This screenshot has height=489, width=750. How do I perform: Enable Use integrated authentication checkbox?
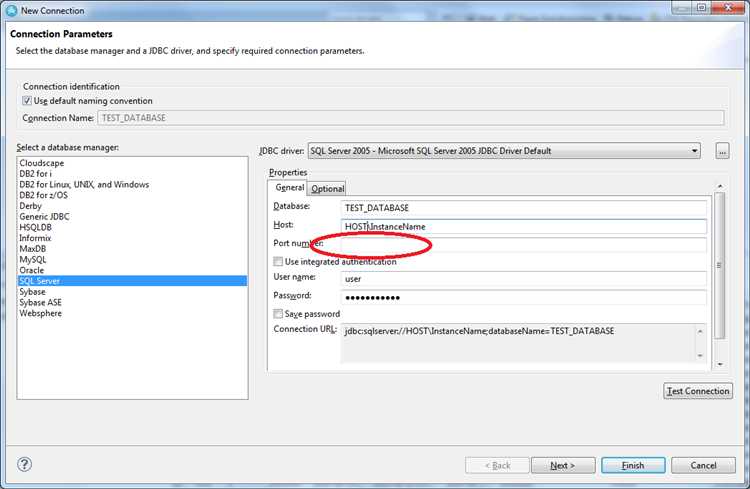pyautogui.click(x=278, y=261)
